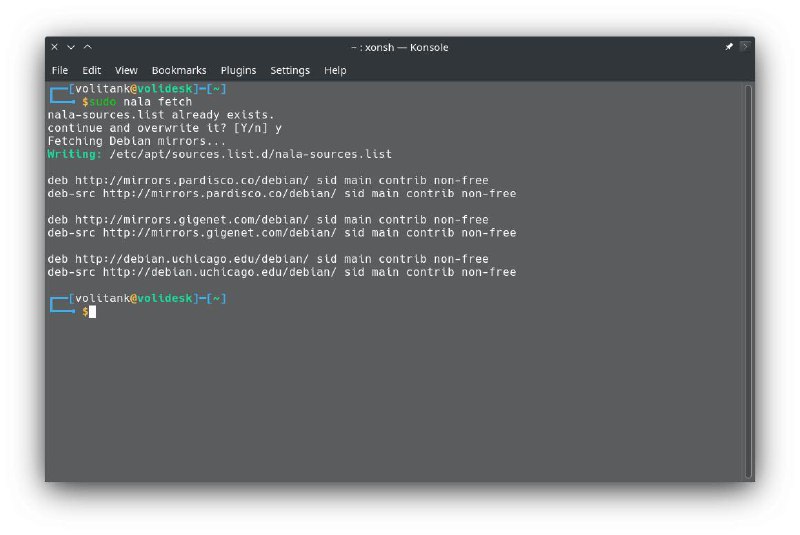Click the terminal vertical scrollbar
Image resolution: width=800 pixels, height=535 pixels.
tap(748, 281)
